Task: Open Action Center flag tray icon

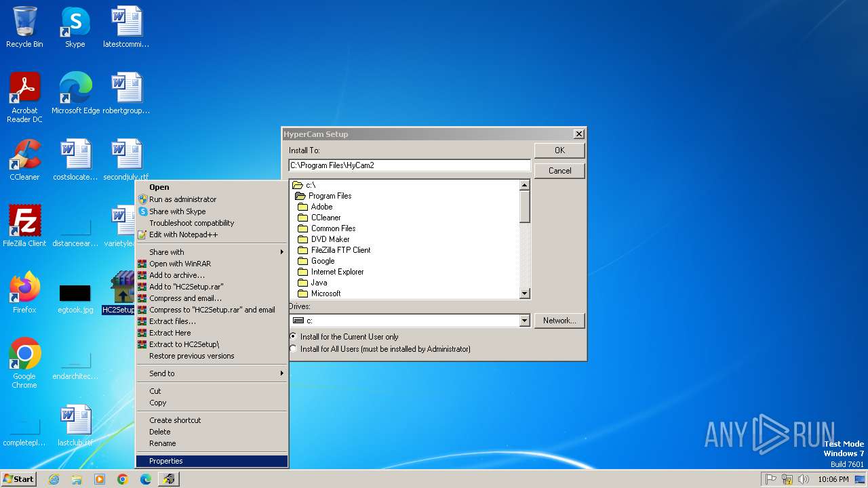Action: click(771, 479)
